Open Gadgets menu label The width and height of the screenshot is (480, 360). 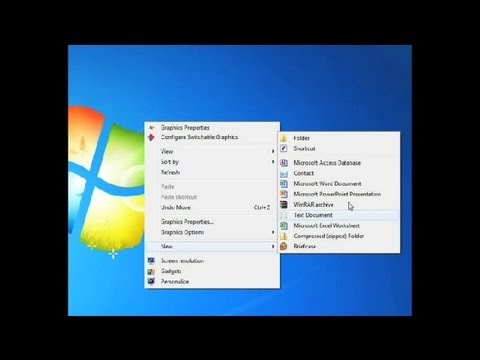tap(171, 271)
